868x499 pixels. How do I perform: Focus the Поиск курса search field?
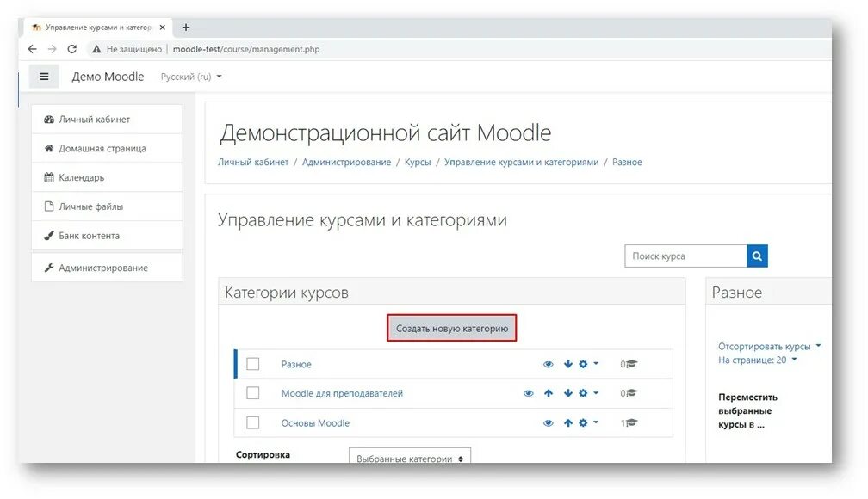tap(685, 256)
